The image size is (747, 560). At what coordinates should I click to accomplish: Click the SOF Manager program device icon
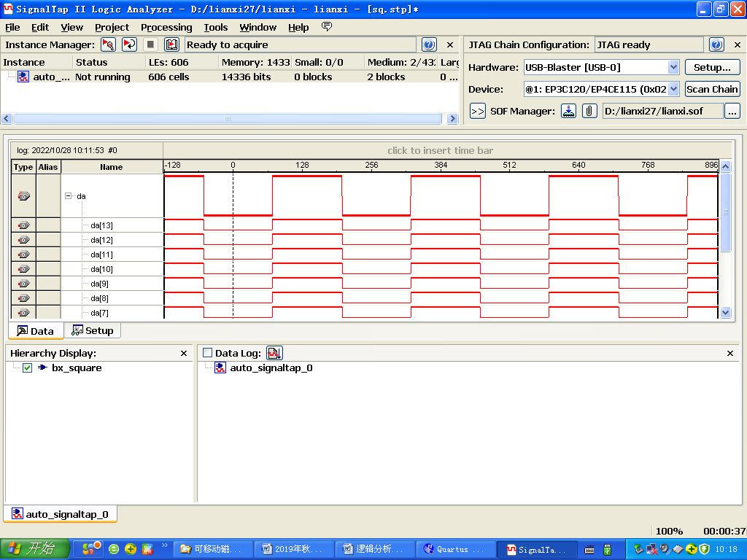pos(569,111)
